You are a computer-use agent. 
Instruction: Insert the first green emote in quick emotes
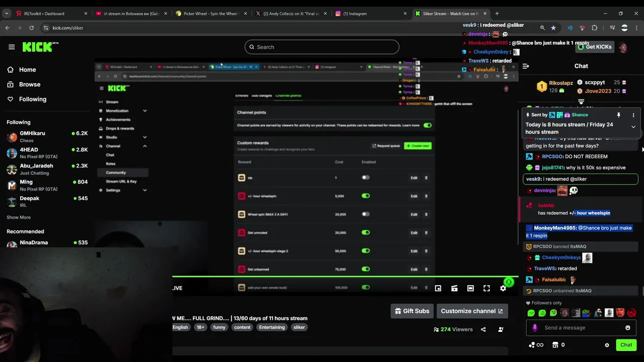pyautogui.click(x=531, y=313)
